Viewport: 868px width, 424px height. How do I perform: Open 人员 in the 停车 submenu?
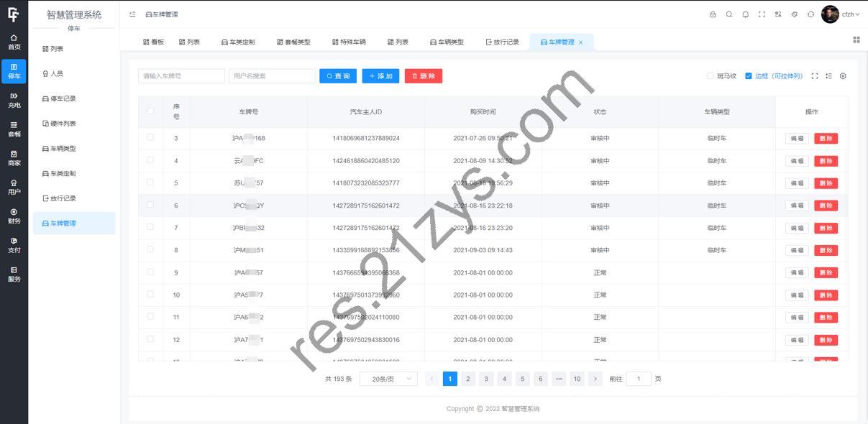pos(74,73)
